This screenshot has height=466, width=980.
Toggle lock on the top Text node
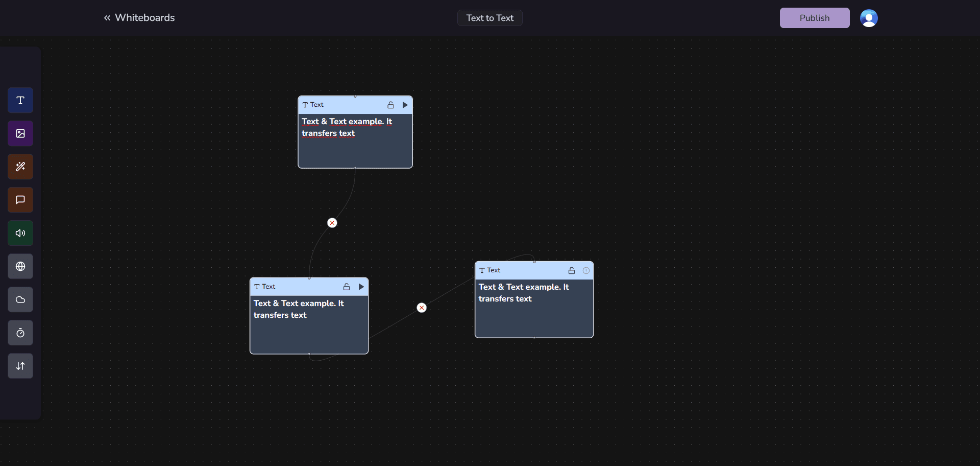[x=390, y=105]
